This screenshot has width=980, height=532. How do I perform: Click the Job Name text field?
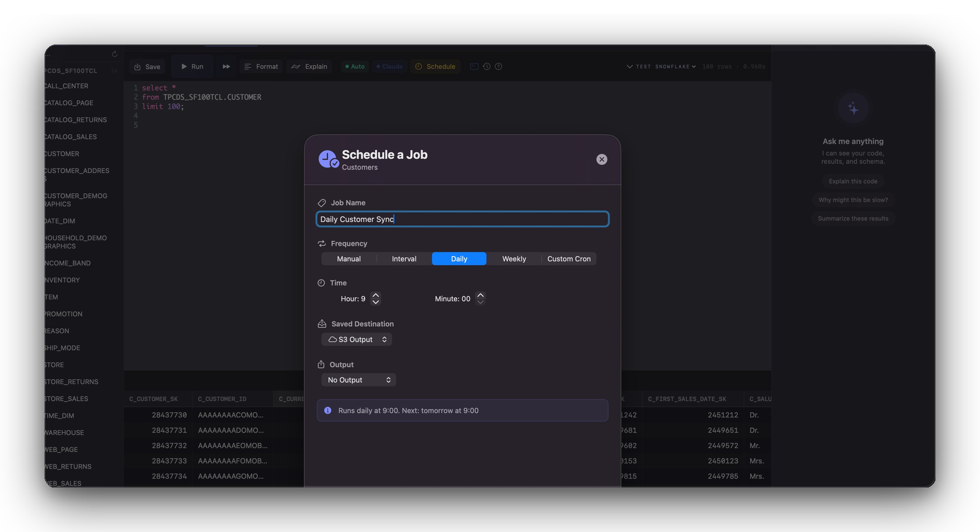(462, 219)
